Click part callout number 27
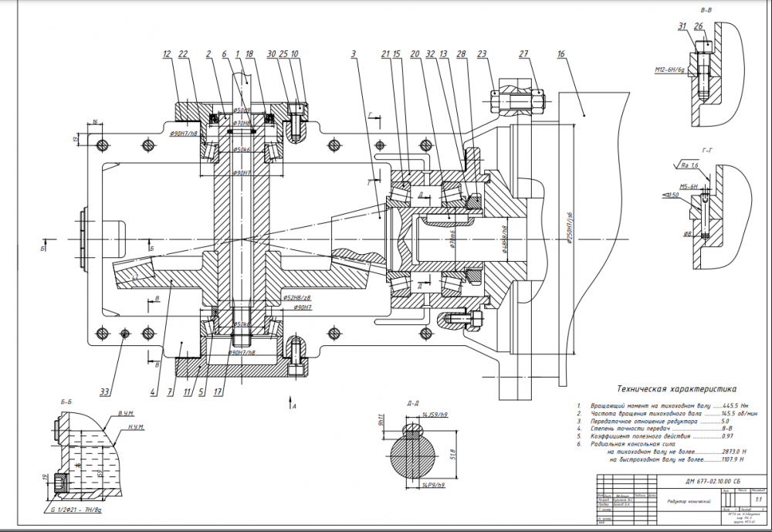772x532 pixels. click(523, 54)
